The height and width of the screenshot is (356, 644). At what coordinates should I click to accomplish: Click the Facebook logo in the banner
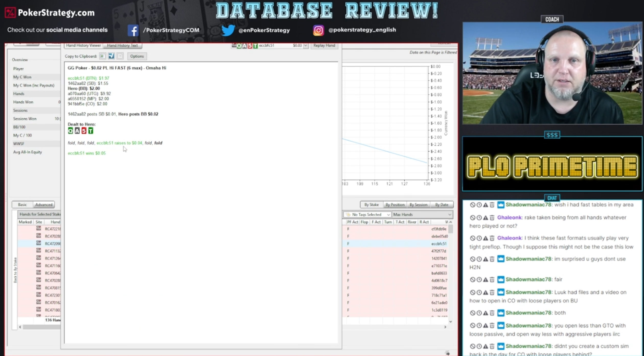click(x=133, y=30)
